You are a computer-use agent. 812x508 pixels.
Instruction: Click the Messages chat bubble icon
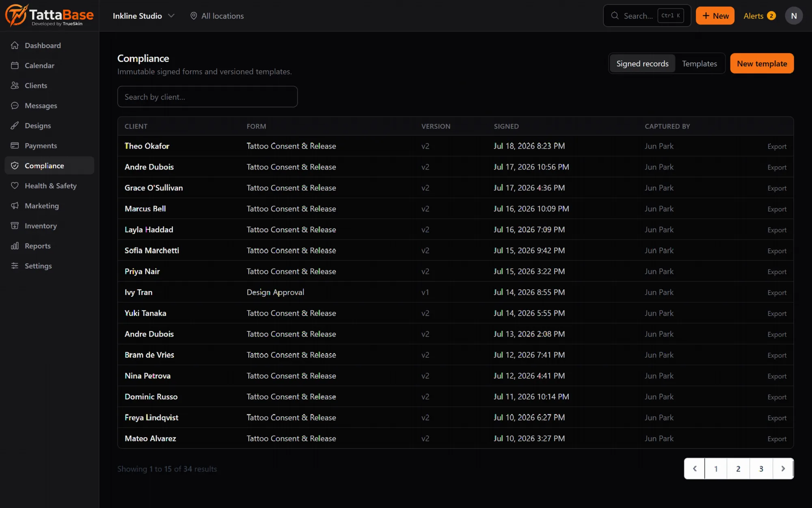click(15, 106)
